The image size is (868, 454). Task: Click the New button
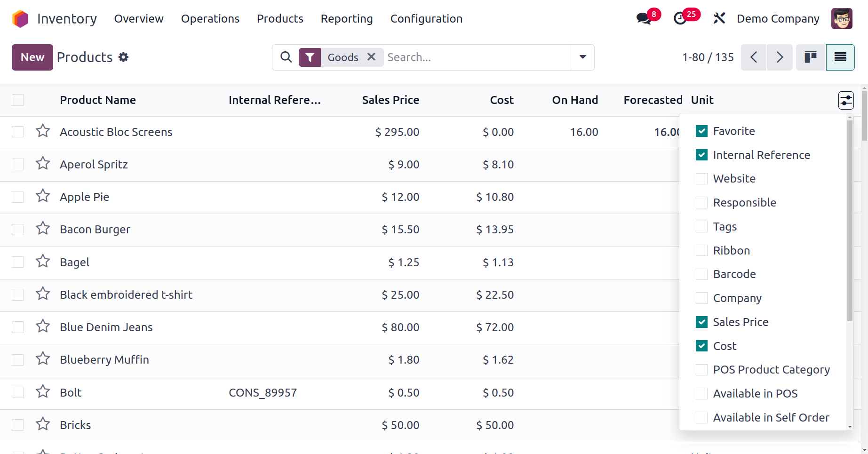(32, 57)
